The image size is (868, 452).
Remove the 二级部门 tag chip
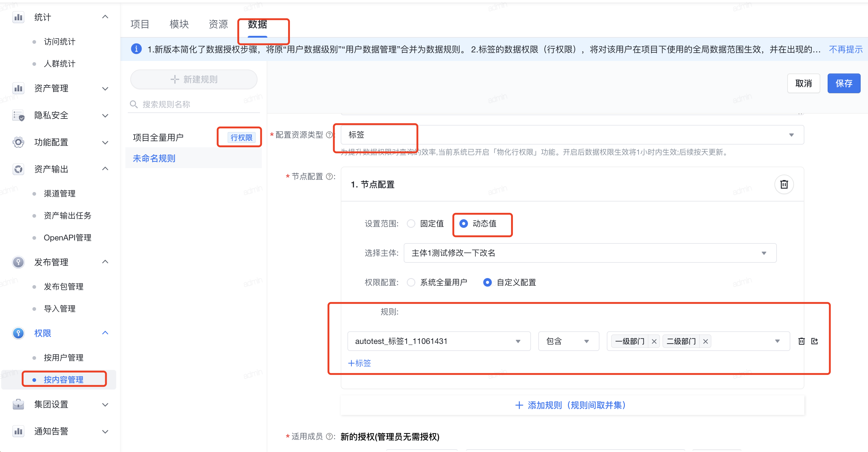pos(705,341)
